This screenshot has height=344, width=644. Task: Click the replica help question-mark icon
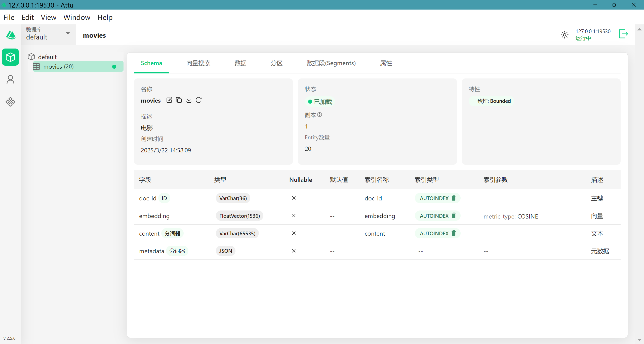(319, 115)
